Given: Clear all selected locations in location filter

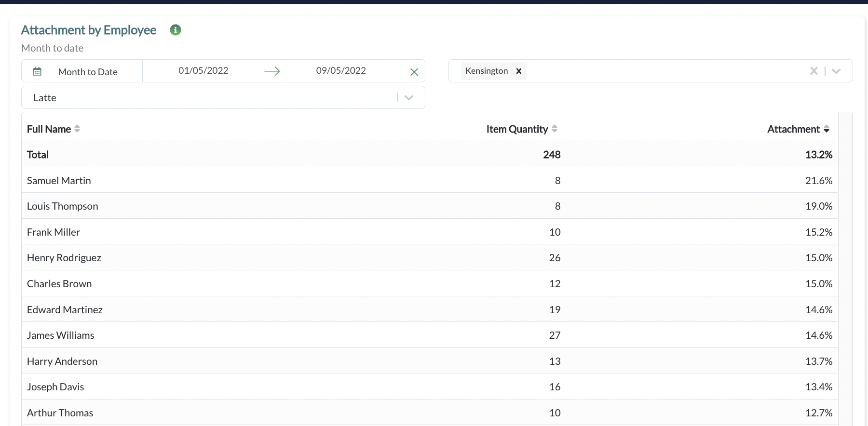Looking at the screenshot, I should pos(814,71).
